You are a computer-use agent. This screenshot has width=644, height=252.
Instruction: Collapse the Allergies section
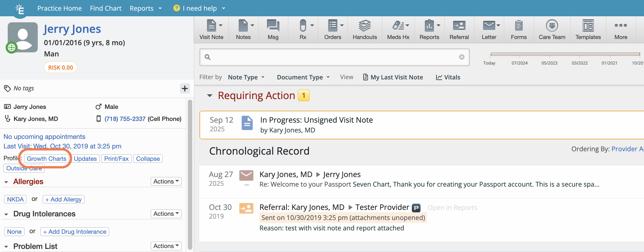pyautogui.click(x=6, y=182)
